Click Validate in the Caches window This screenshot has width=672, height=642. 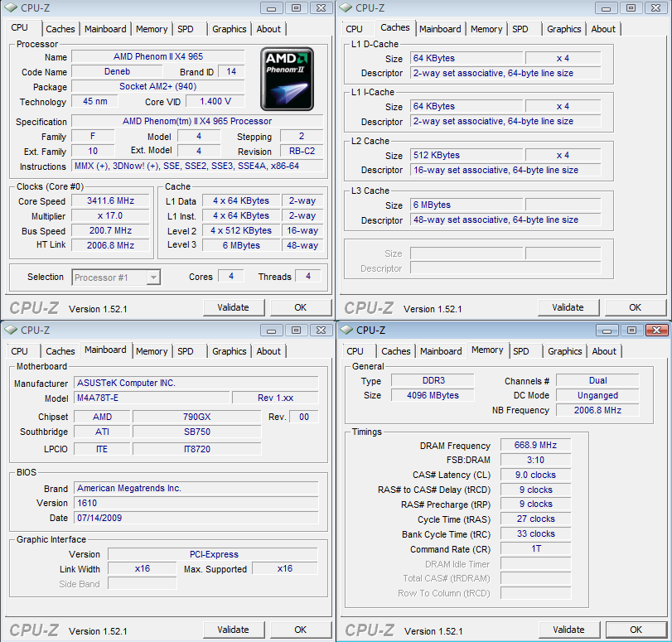coord(568,307)
